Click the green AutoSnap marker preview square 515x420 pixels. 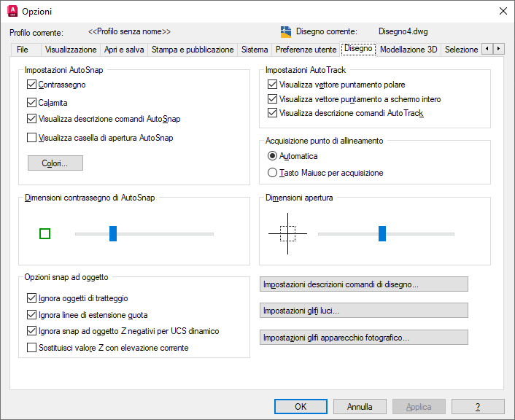[x=44, y=233]
